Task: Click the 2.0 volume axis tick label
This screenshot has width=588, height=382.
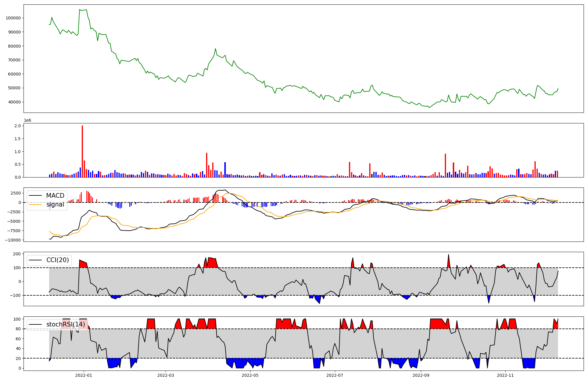Action: pyautogui.click(x=18, y=126)
